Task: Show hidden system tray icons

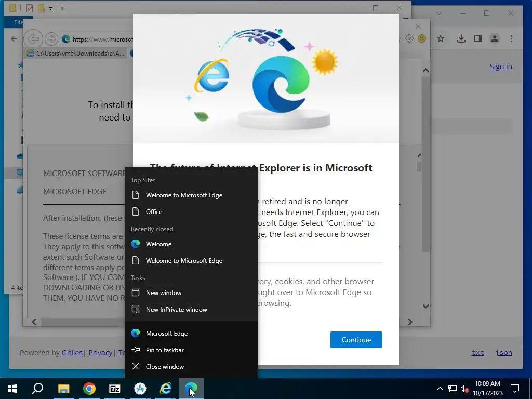Action: (x=440, y=389)
